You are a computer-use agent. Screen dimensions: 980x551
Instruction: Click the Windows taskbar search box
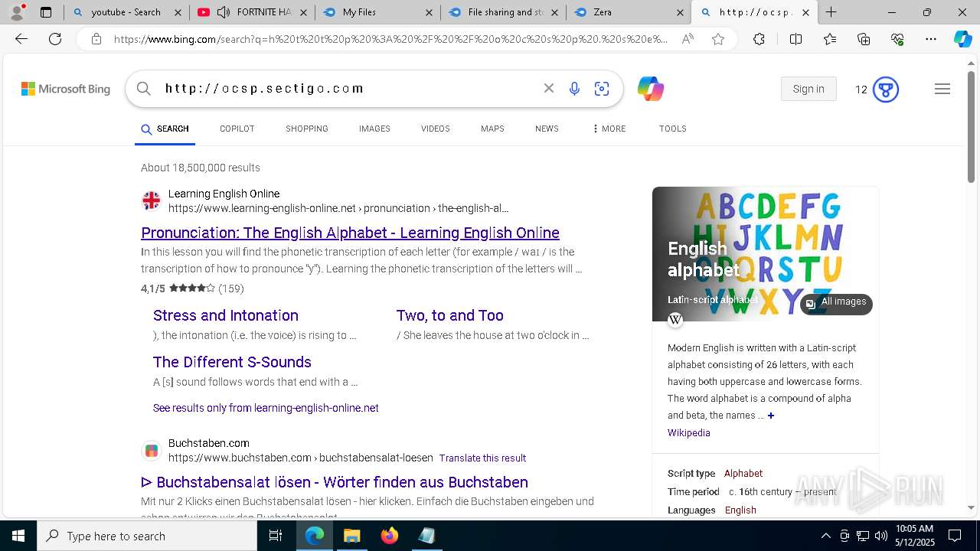[147, 536]
